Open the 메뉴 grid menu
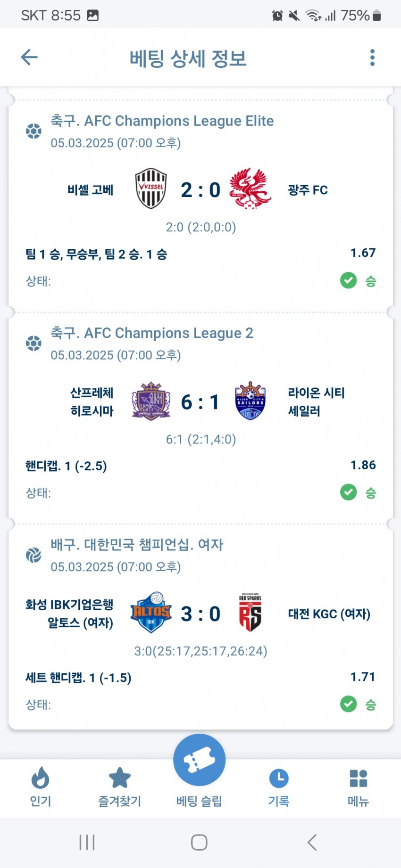The image size is (401, 868). pyautogui.click(x=358, y=786)
